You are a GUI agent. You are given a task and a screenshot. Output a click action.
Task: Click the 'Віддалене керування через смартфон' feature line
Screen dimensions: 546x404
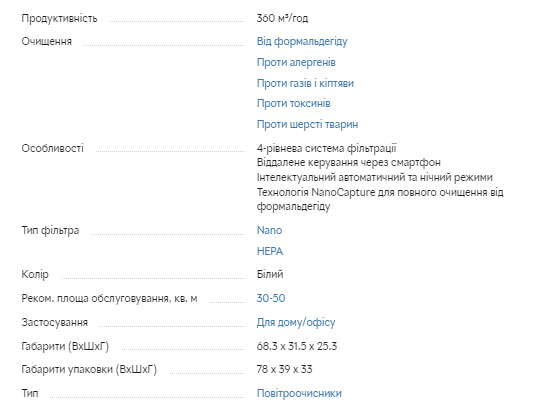click(349, 162)
